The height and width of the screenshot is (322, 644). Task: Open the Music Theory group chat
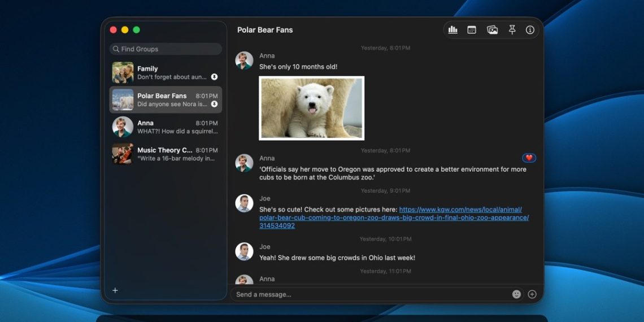(165, 154)
